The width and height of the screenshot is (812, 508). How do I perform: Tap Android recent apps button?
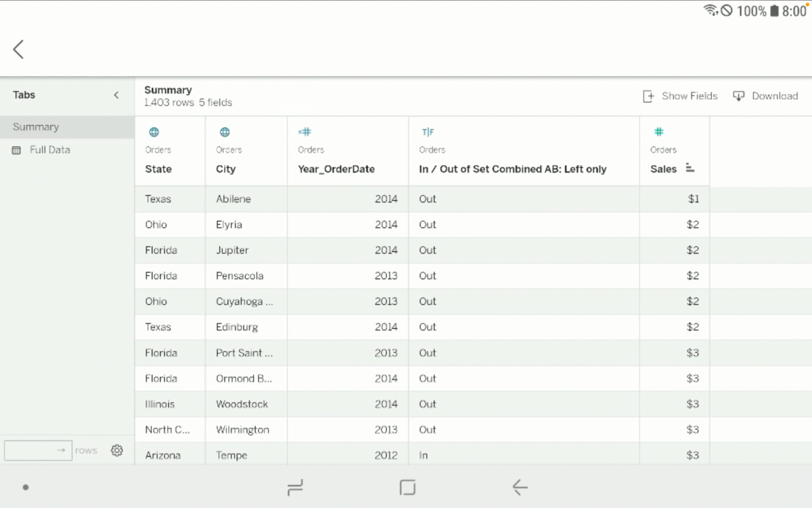coord(295,487)
